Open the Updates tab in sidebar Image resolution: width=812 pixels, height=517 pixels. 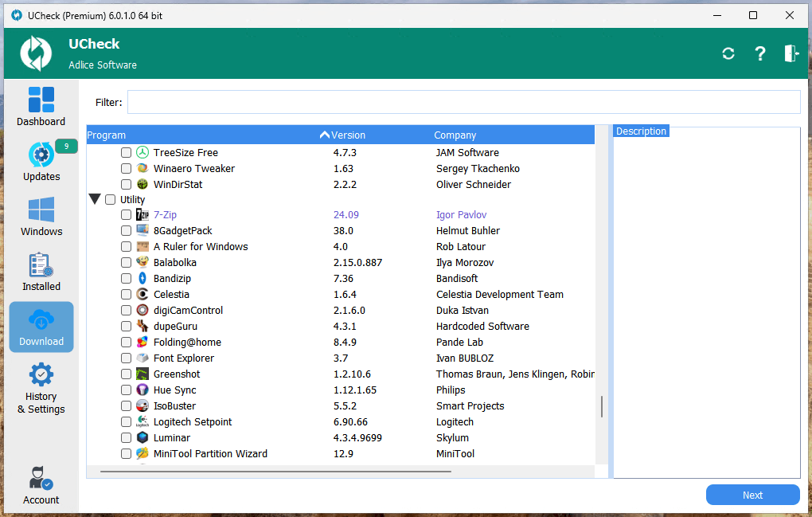[41, 162]
